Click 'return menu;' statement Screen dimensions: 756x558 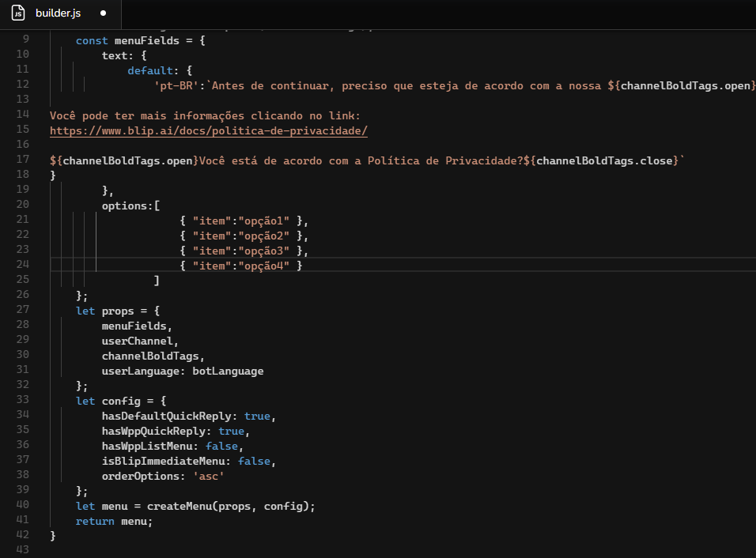coord(114,521)
